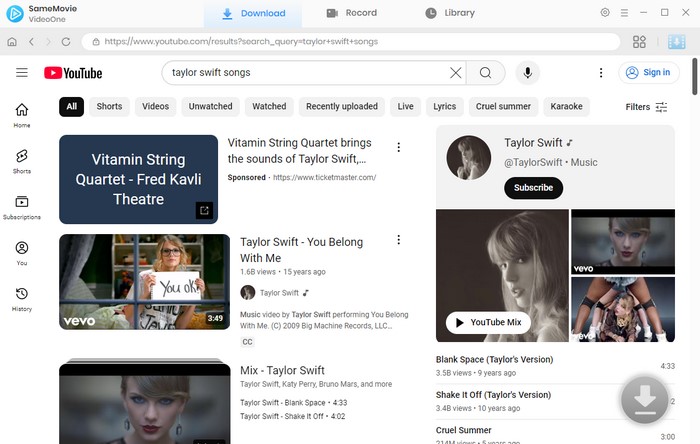This screenshot has height=444, width=700.
Task: Open the SameMovie hamburger menu
Action: (624, 13)
